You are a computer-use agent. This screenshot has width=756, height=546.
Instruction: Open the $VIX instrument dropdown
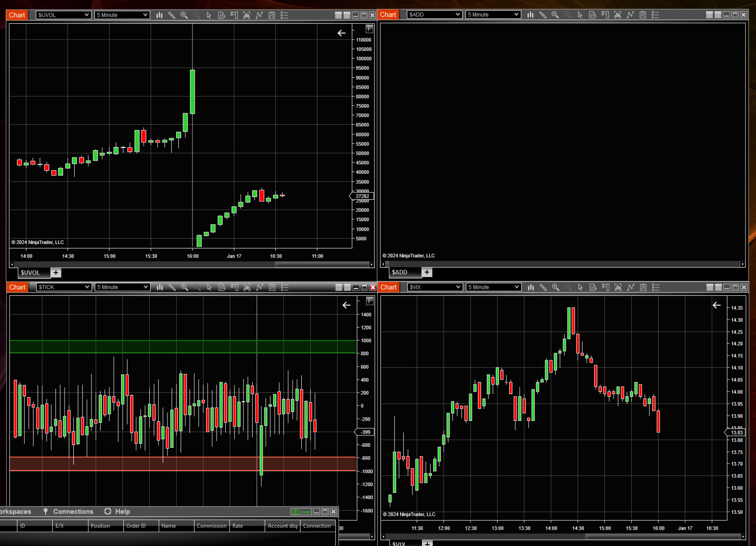tap(435, 287)
